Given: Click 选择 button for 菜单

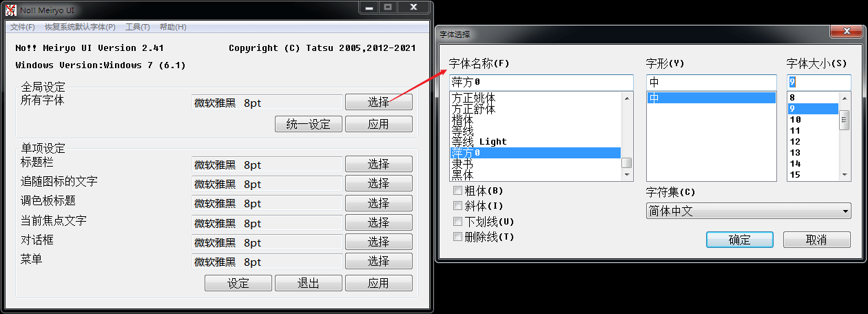Looking at the screenshot, I should (378, 261).
